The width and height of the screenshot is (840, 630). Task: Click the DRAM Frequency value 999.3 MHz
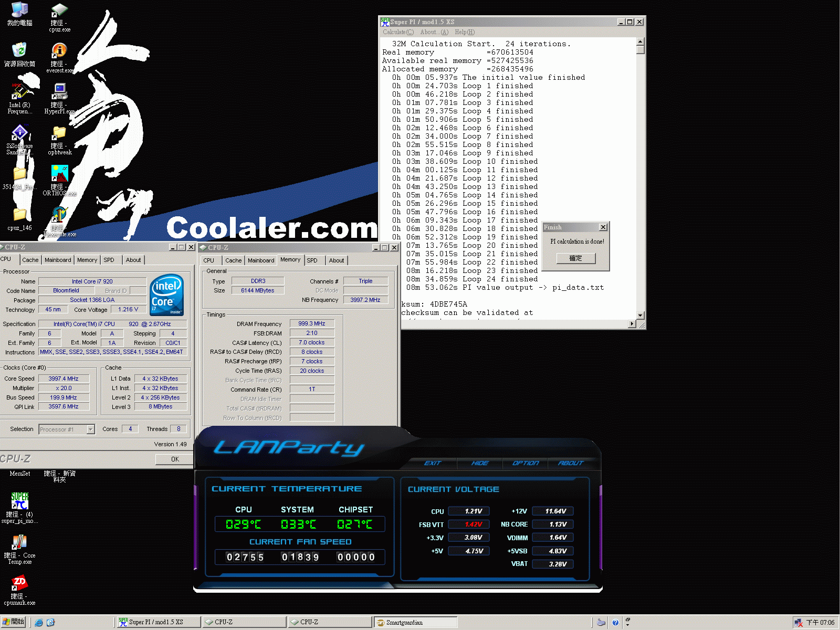tap(312, 324)
